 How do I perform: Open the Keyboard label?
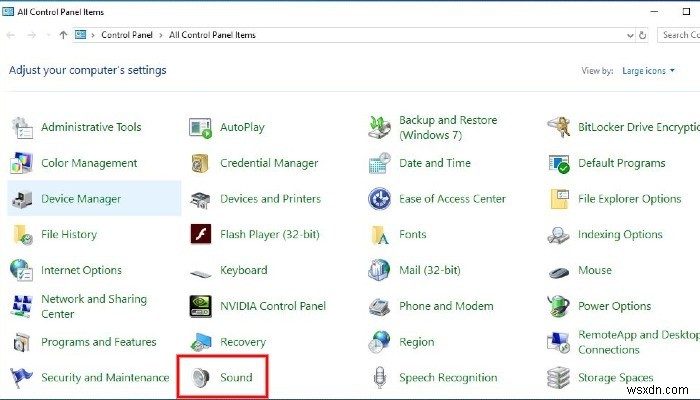click(244, 271)
